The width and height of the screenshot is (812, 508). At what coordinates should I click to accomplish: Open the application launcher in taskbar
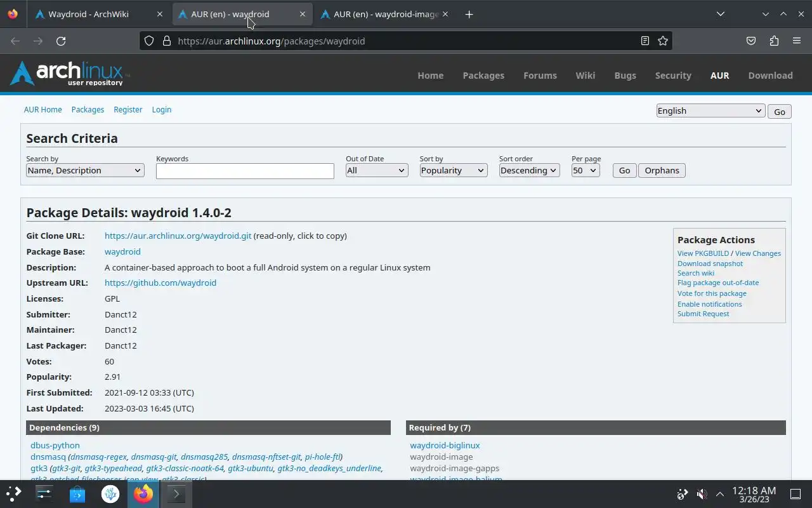(x=14, y=493)
